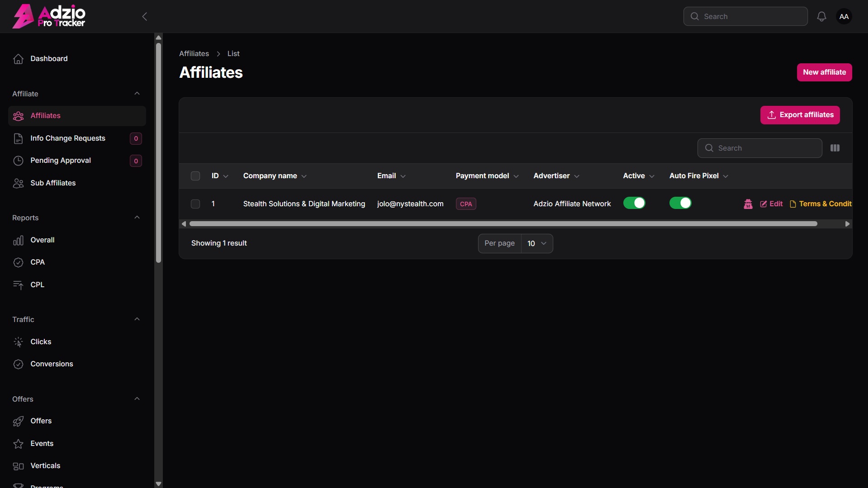Collapse the Reports sidebar section
The height and width of the screenshot is (488, 868).
137,218
